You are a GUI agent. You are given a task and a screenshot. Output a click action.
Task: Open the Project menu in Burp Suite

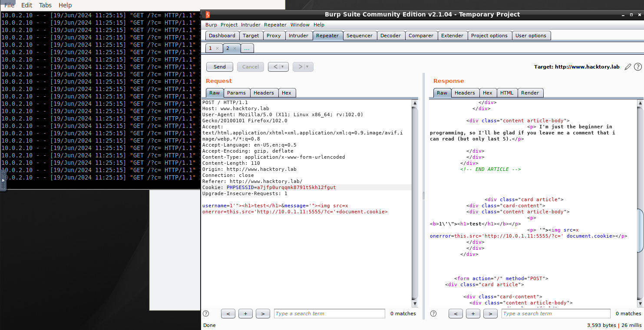229,25
